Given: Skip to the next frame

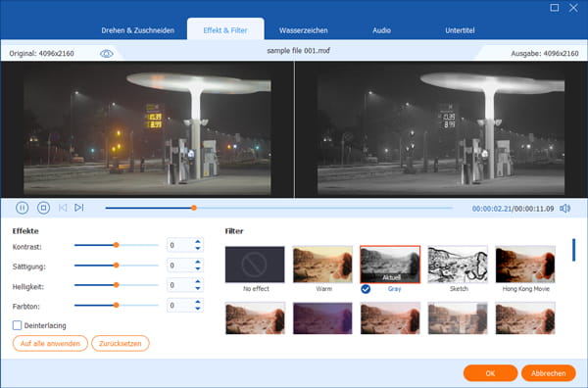Looking at the screenshot, I should pos(78,208).
